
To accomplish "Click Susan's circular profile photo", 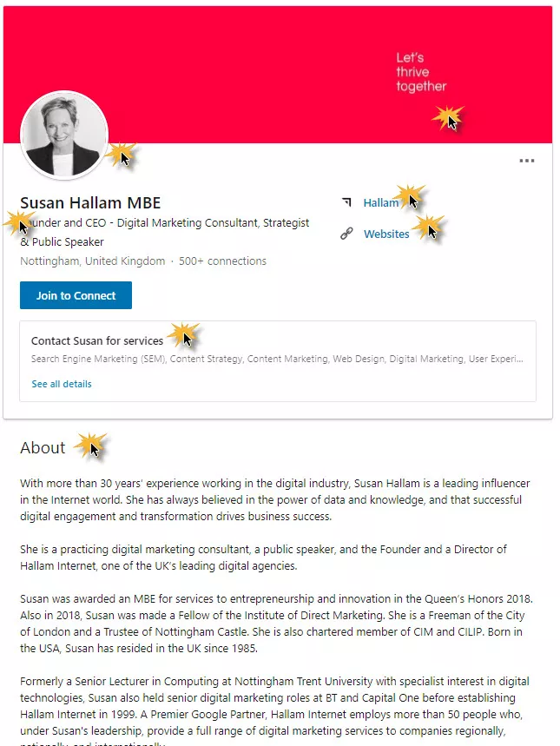I will [x=64, y=135].
